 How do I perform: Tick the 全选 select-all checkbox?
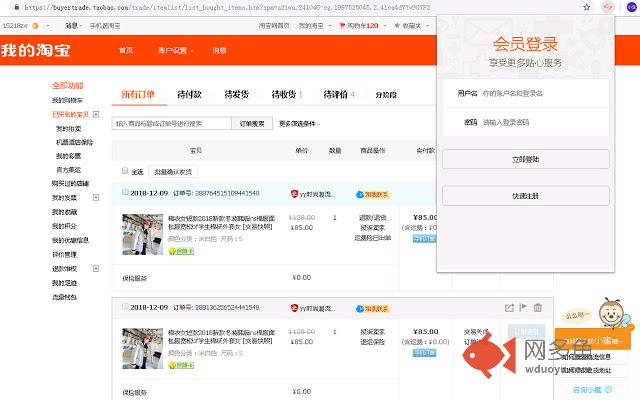(125, 171)
